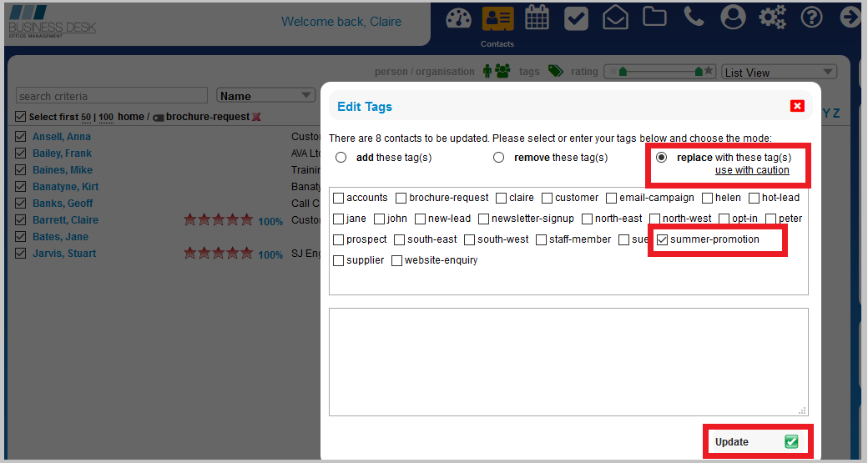Tick the supplier tag checkbox
This screenshot has height=463, width=868.
pyautogui.click(x=339, y=260)
